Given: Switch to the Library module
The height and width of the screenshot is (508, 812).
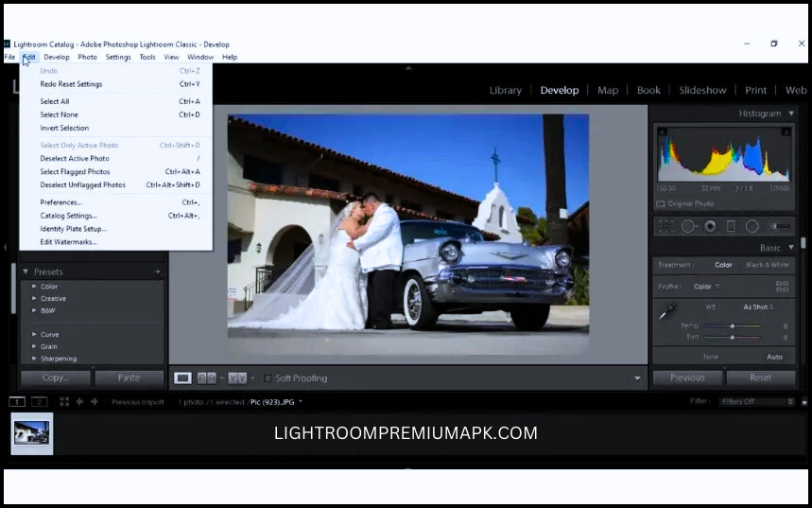Looking at the screenshot, I should [x=505, y=91].
